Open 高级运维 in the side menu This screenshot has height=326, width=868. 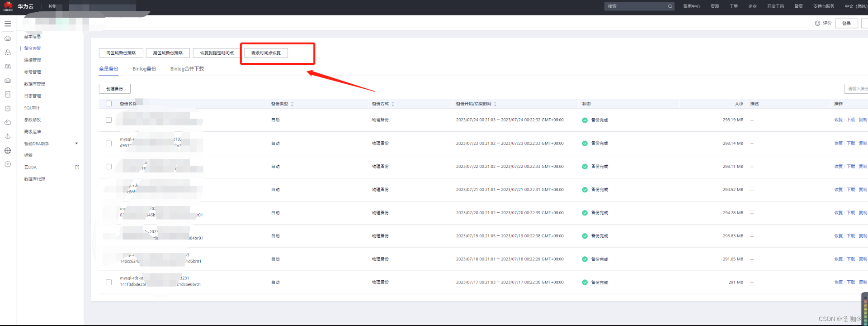pos(33,132)
